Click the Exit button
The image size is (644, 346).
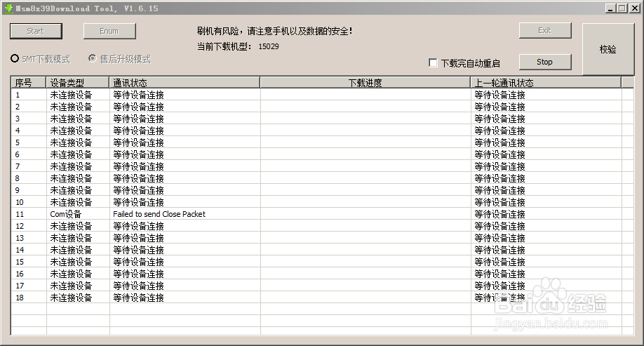pos(545,30)
